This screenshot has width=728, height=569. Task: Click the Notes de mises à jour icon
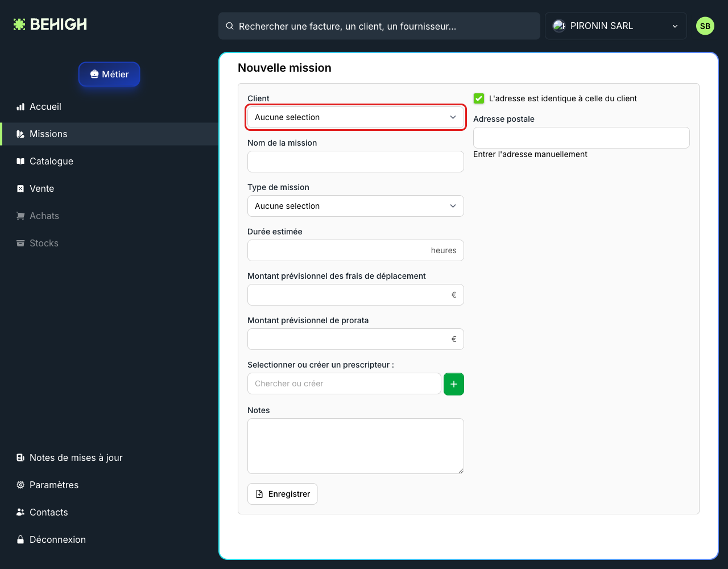click(20, 458)
